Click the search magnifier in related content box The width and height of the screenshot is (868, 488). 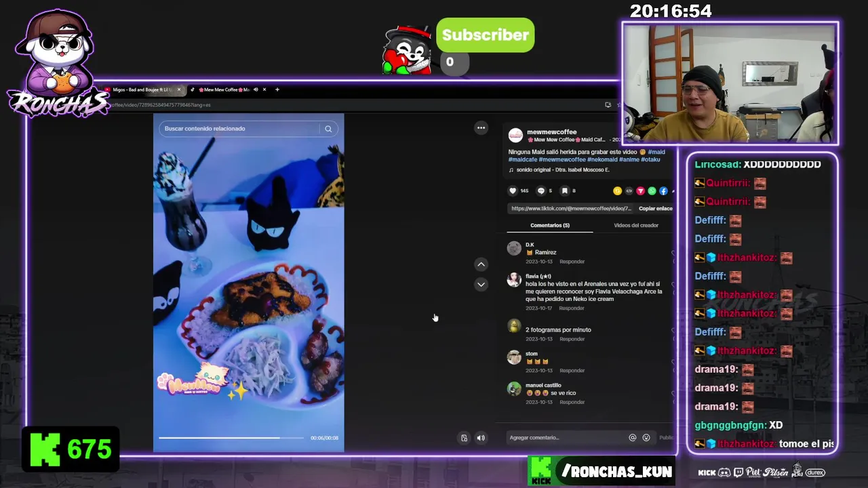328,129
